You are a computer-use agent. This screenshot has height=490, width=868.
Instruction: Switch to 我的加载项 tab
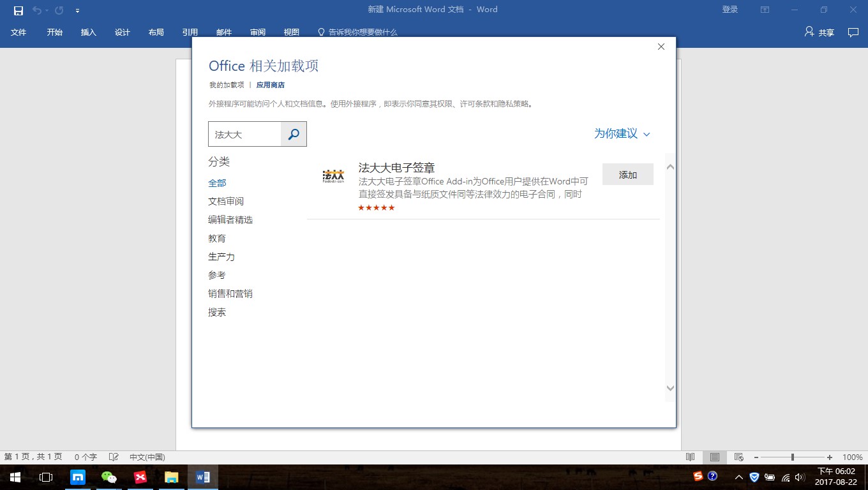point(227,85)
